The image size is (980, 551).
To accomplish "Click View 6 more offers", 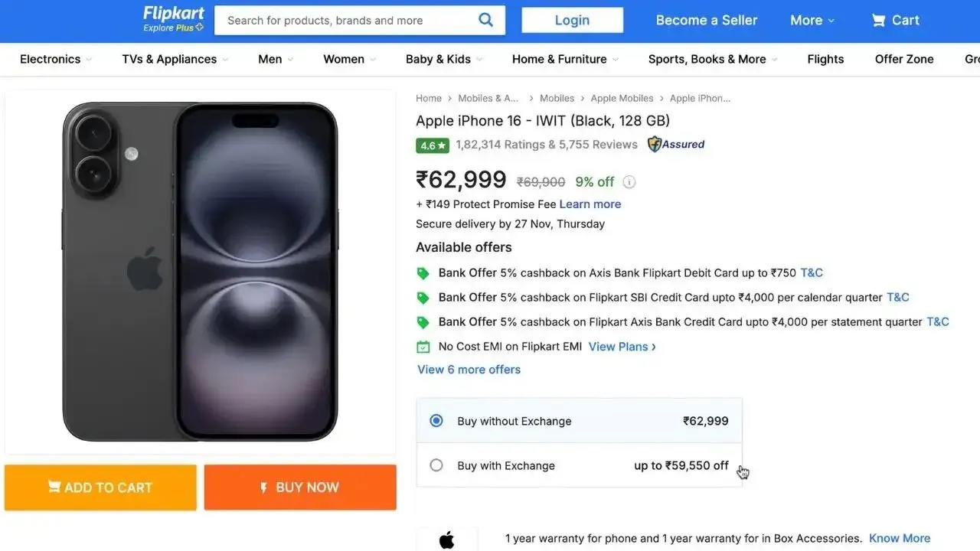I will coord(469,369).
